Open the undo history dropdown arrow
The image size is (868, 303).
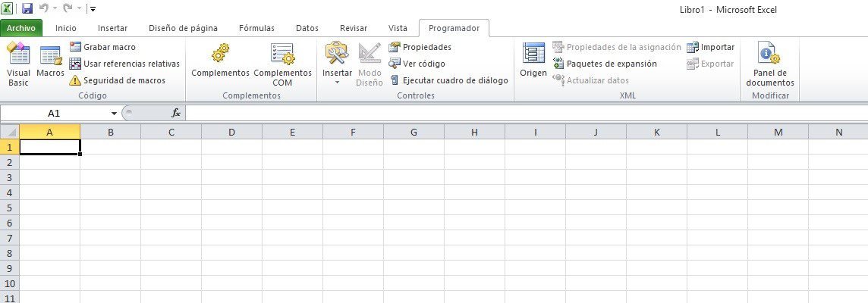[x=55, y=9]
